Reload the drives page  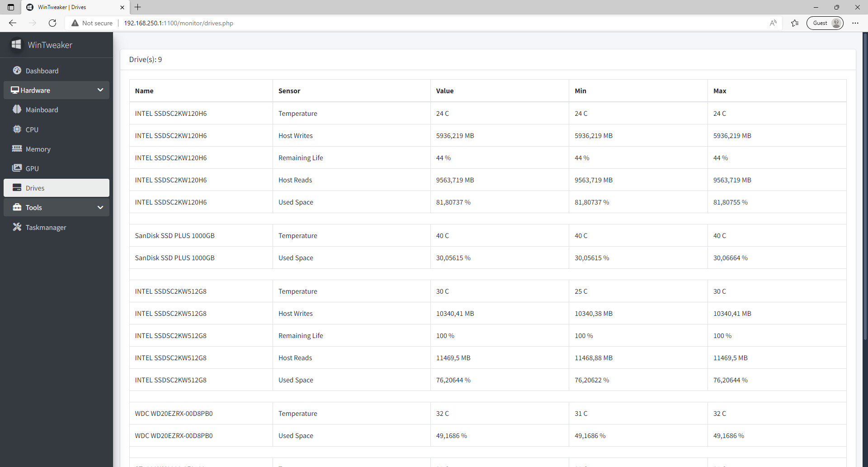coord(52,23)
